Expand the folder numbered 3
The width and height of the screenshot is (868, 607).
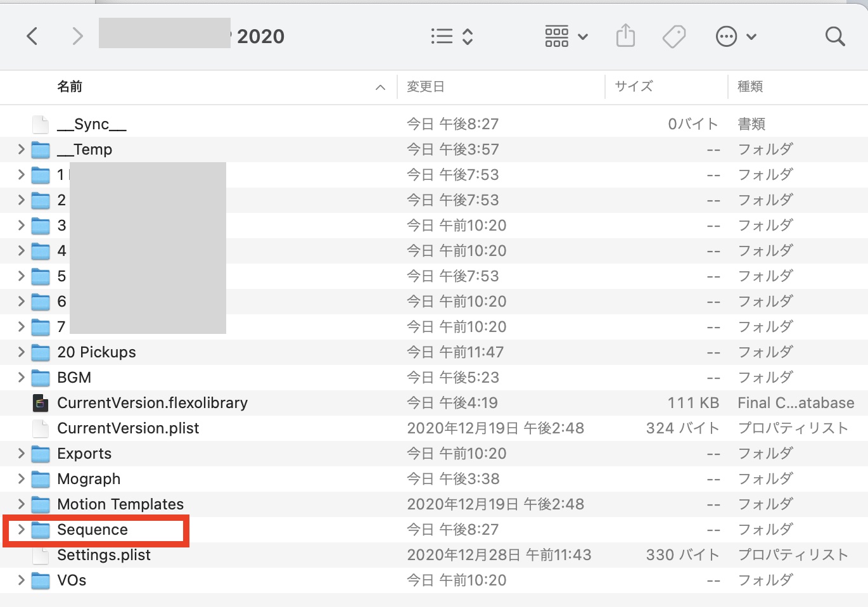point(21,226)
